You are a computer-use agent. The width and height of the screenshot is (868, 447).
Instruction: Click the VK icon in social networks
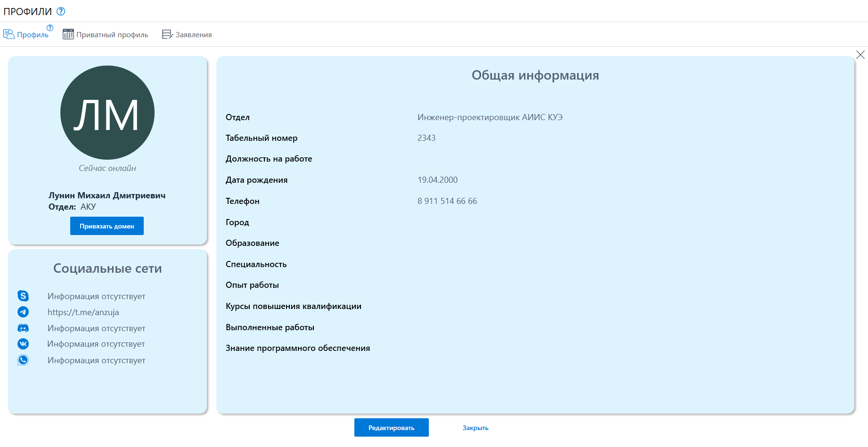tap(23, 344)
